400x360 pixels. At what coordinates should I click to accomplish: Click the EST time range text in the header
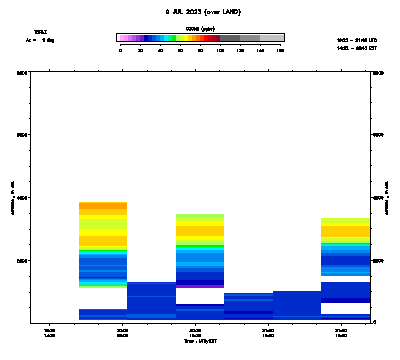357,48
